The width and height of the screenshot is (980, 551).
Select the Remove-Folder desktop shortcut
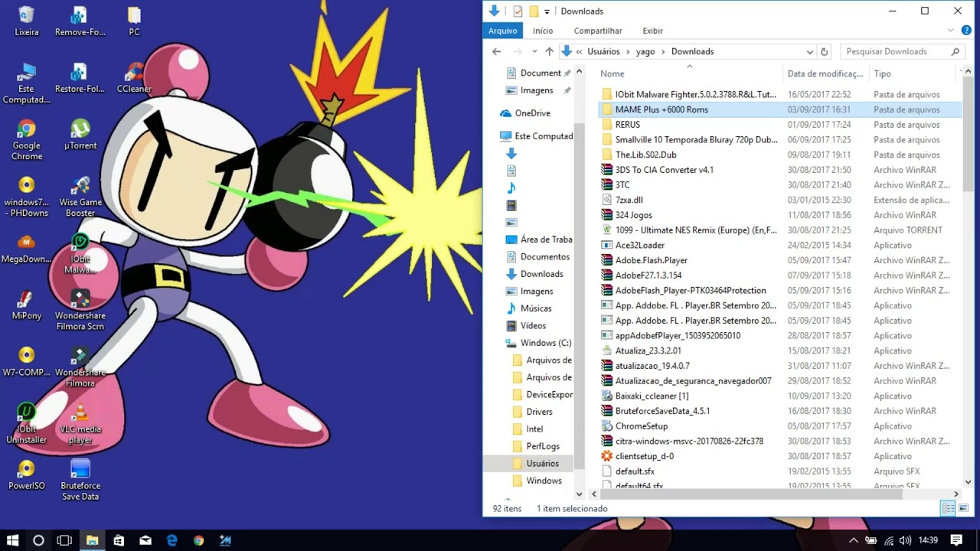(80, 21)
